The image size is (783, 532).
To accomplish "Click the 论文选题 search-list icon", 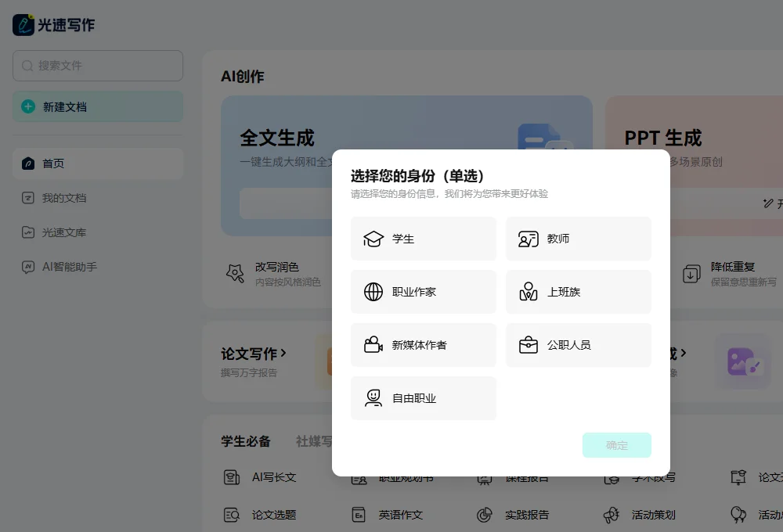I will pyautogui.click(x=231, y=515).
